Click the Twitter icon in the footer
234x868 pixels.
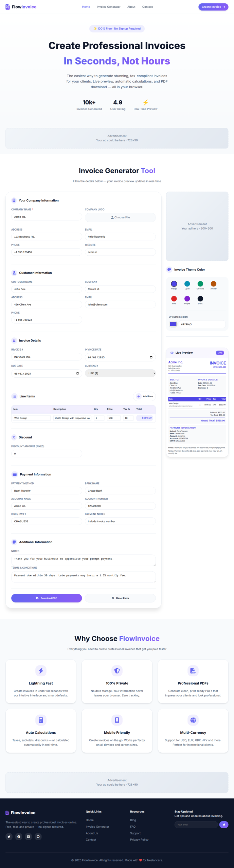coord(9,836)
